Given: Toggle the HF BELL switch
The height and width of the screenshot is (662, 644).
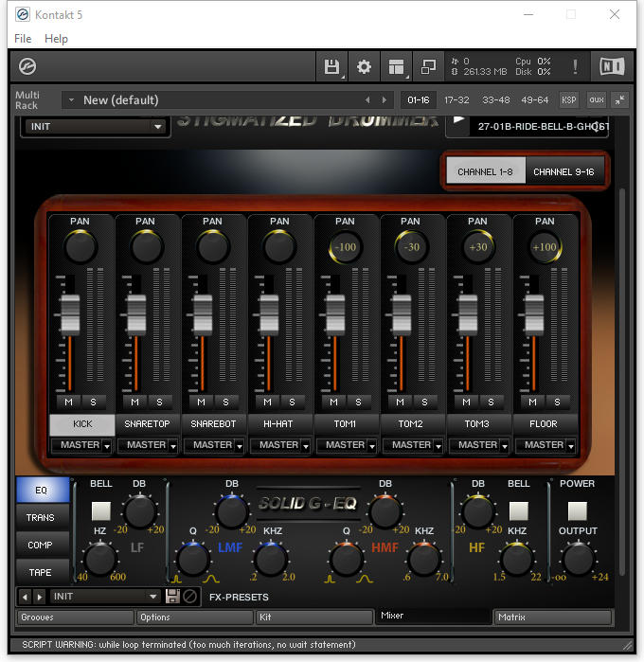Looking at the screenshot, I should click(519, 510).
